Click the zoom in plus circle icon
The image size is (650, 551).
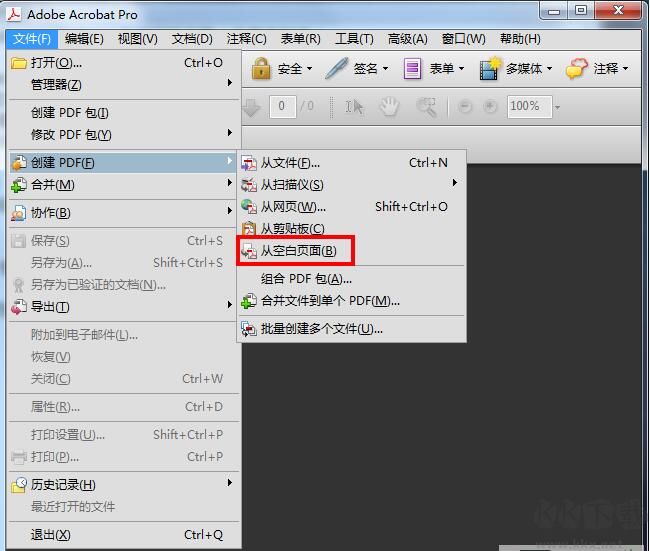click(490, 107)
